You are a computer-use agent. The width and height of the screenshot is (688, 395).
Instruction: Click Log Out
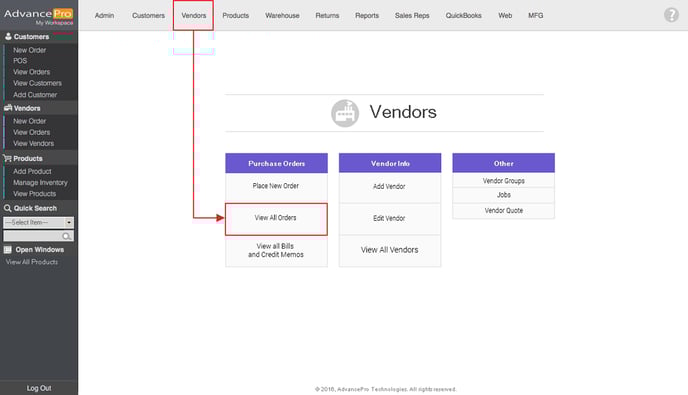pyautogui.click(x=39, y=388)
